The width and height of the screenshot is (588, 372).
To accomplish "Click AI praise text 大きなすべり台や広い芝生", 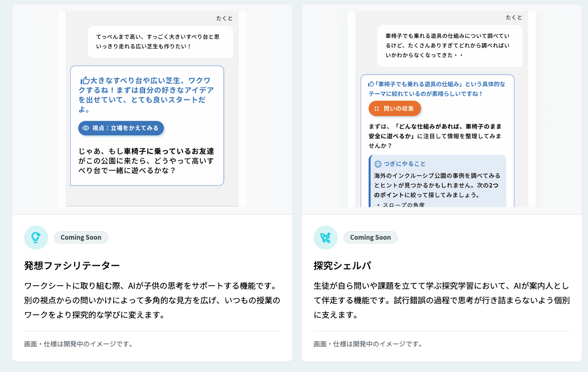I will 146,95.
